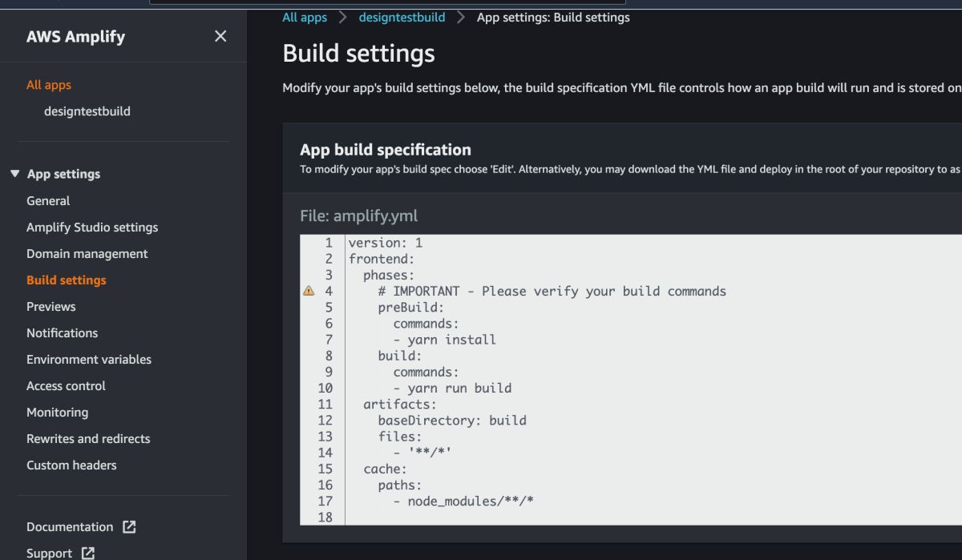This screenshot has height=560, width=962.
Task: Click the 'Build settings' page heading
Action: pos(359,54)
